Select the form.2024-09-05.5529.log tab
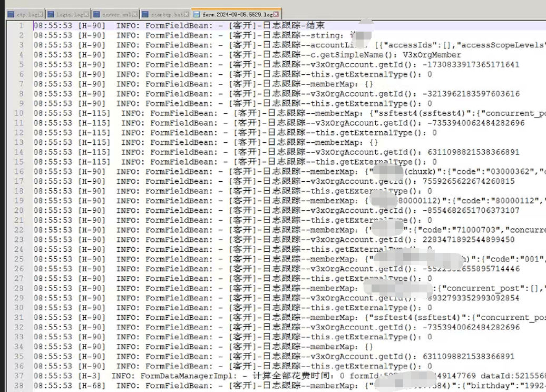Image resolution: width=546 pixels, height=392 pixels. pos(237,14)
